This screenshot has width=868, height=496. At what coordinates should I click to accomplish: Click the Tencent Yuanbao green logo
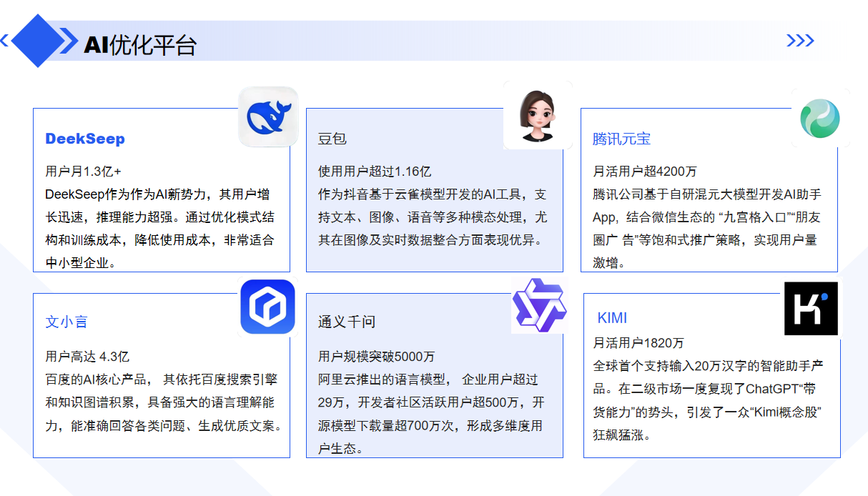[820, 118]
